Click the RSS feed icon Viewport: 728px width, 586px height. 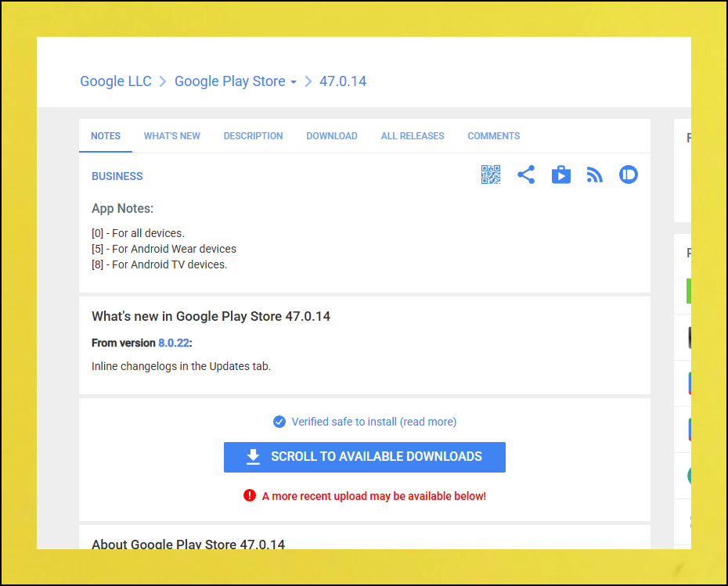point(595,175)
